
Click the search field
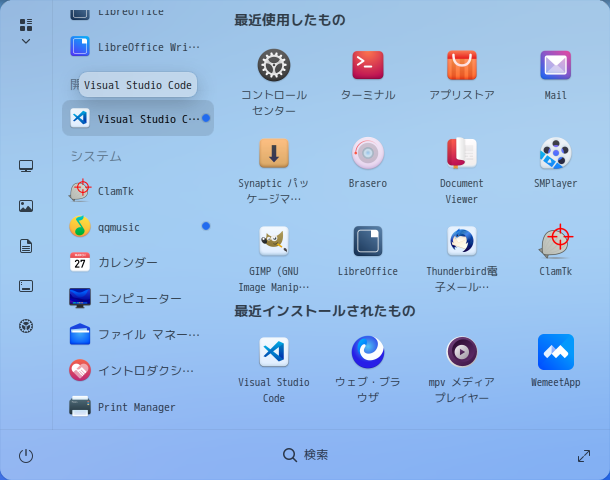(x=305, y=455)
